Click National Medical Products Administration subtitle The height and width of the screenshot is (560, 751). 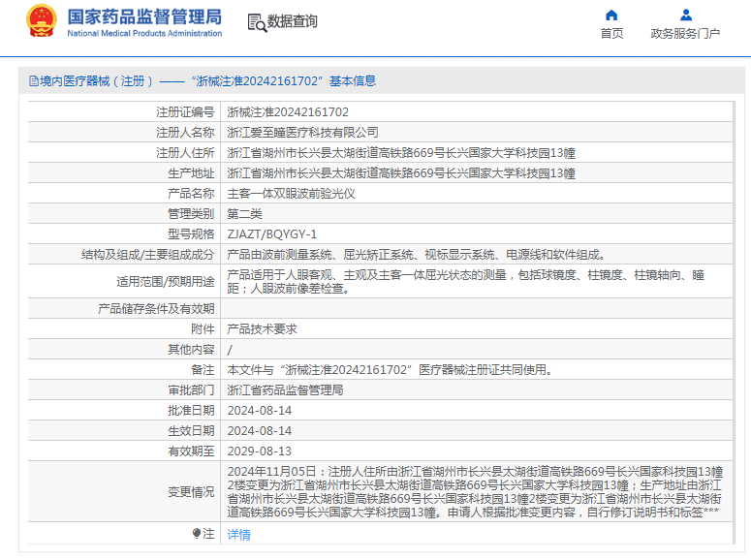pyautogui.click(x=144, y=34)
